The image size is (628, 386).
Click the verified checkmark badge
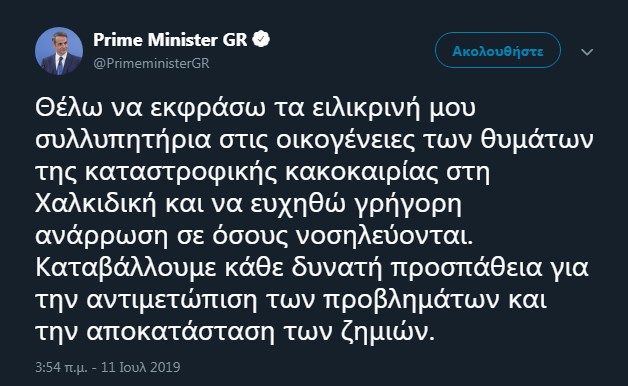click(261, 39)
